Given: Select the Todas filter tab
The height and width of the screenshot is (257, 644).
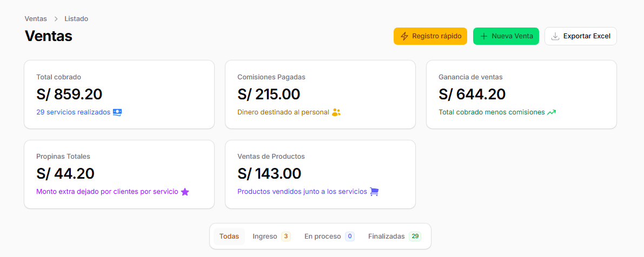Looking at the screenshot, I should click(x=229, y=236).
